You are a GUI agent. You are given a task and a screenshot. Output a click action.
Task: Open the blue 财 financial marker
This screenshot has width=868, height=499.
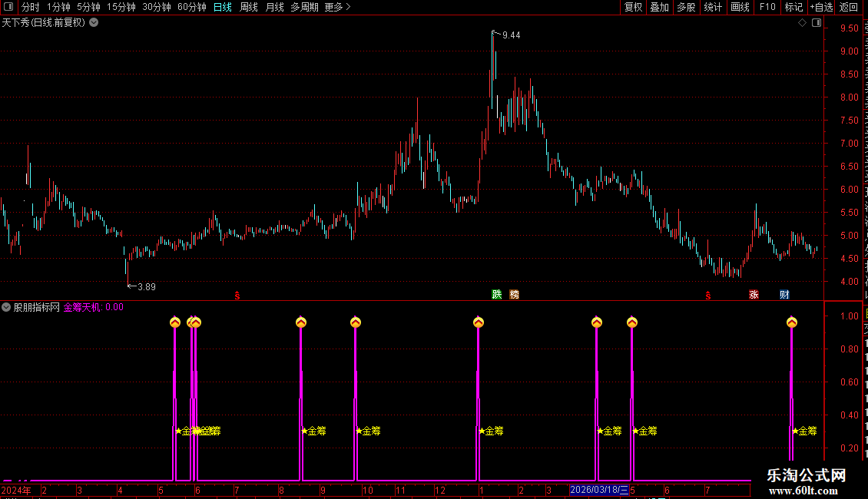pyautogui.click(x=784, y=294)
